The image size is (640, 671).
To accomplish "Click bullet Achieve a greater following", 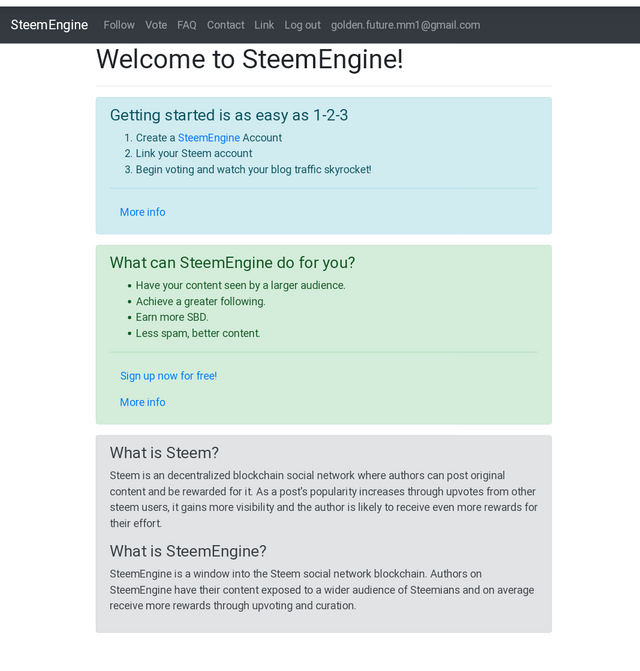I will [201, 302].
